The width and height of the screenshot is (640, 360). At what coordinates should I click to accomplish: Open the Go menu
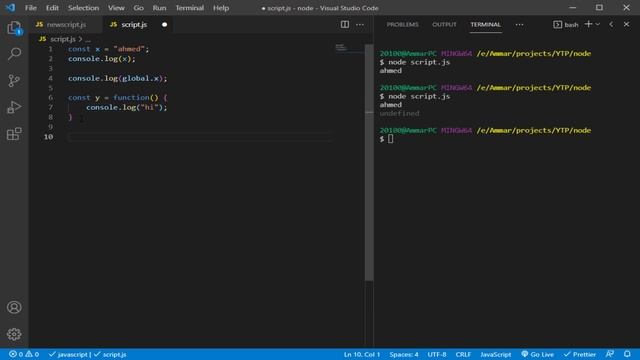click(138, 8)
